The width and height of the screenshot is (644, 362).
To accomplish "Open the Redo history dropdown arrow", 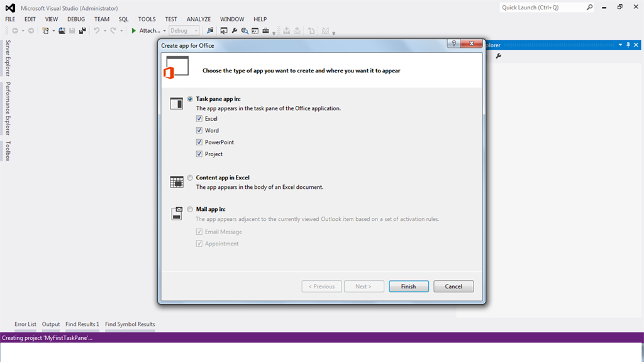I will pyautogui.click(x=121, y=31).
